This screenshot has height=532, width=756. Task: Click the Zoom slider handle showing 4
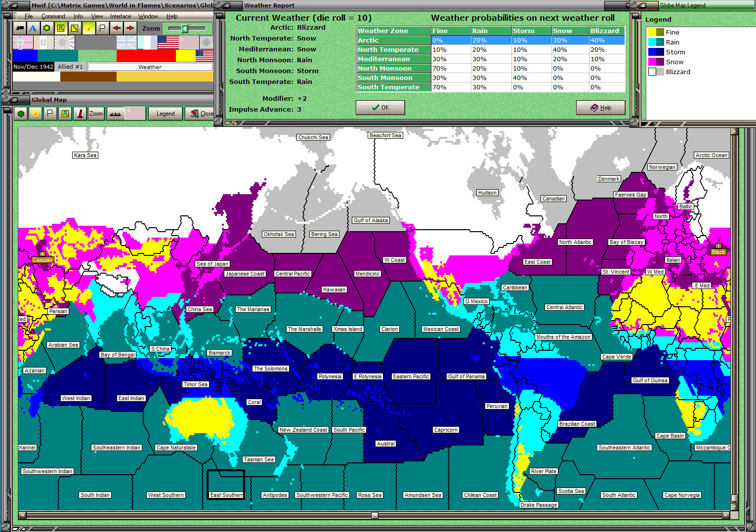[x=184, y=29]
